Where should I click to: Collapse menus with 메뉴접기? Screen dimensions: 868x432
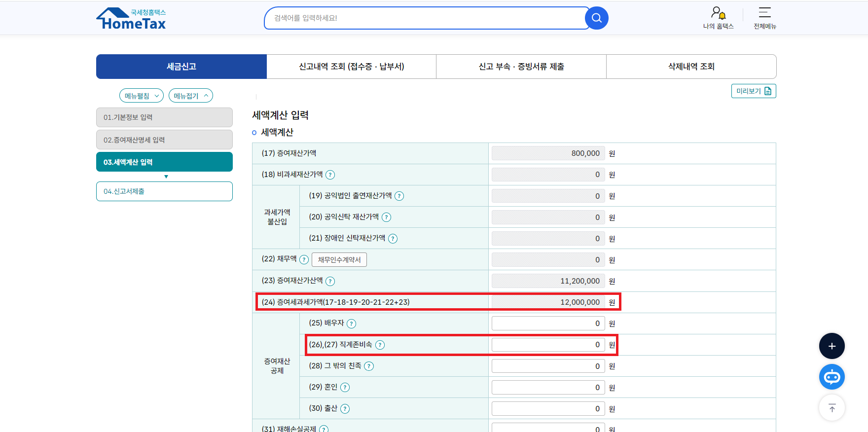[x=191, y=96]
